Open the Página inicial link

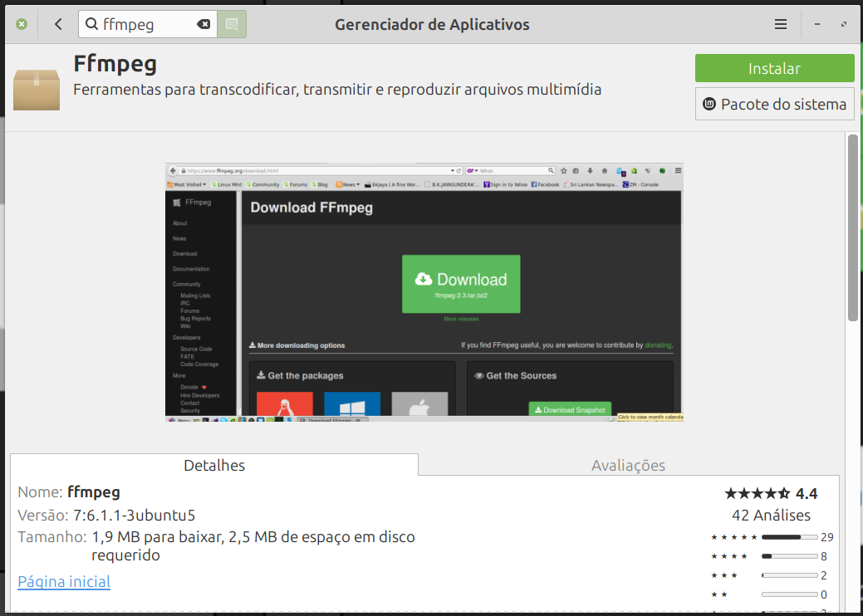click(x=64, y=581)
